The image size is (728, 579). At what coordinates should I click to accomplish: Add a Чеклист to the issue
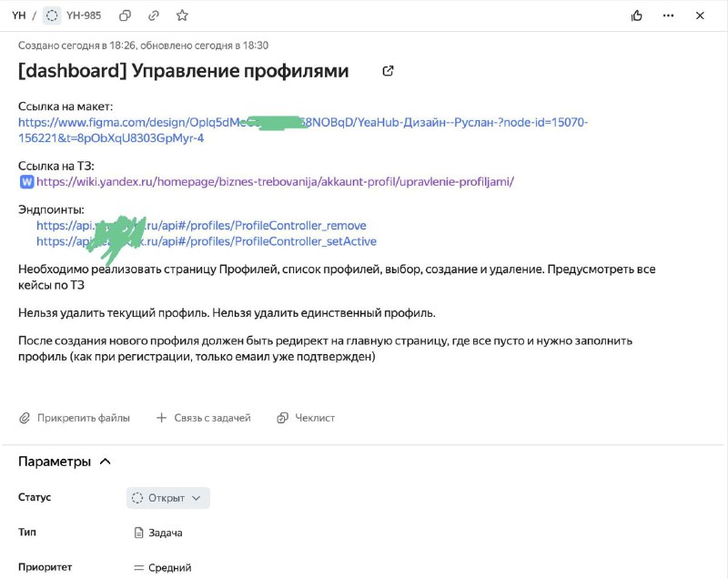point(306,418)
